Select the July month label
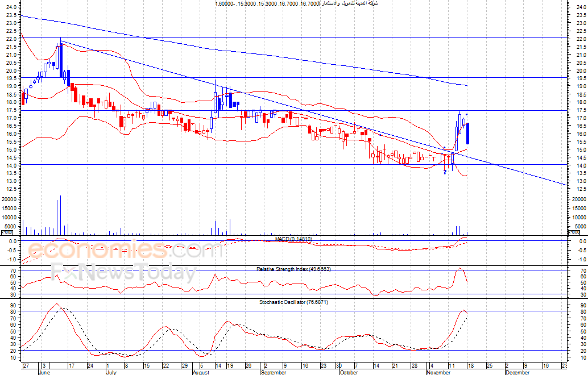588x375 pixels. coord(111,372)
